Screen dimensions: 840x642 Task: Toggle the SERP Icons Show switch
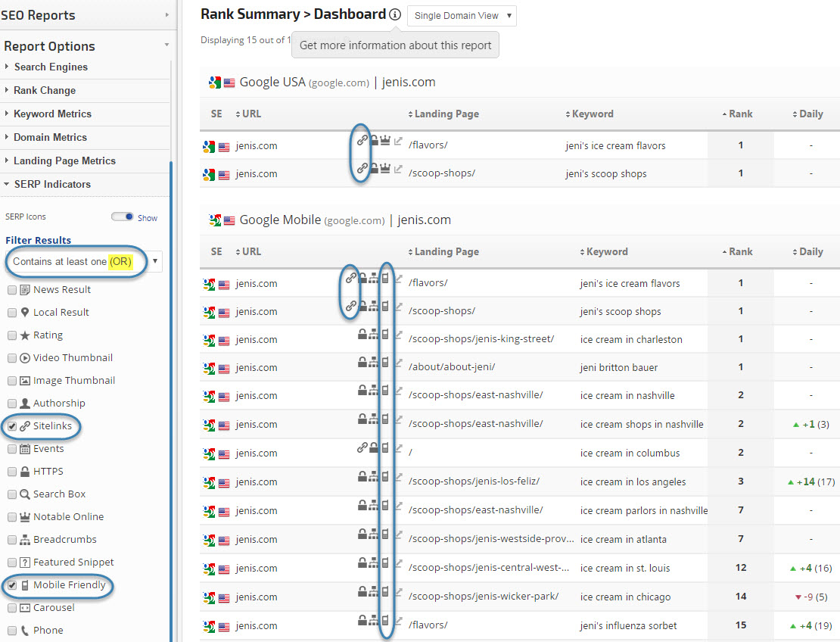tap(122, 217)
